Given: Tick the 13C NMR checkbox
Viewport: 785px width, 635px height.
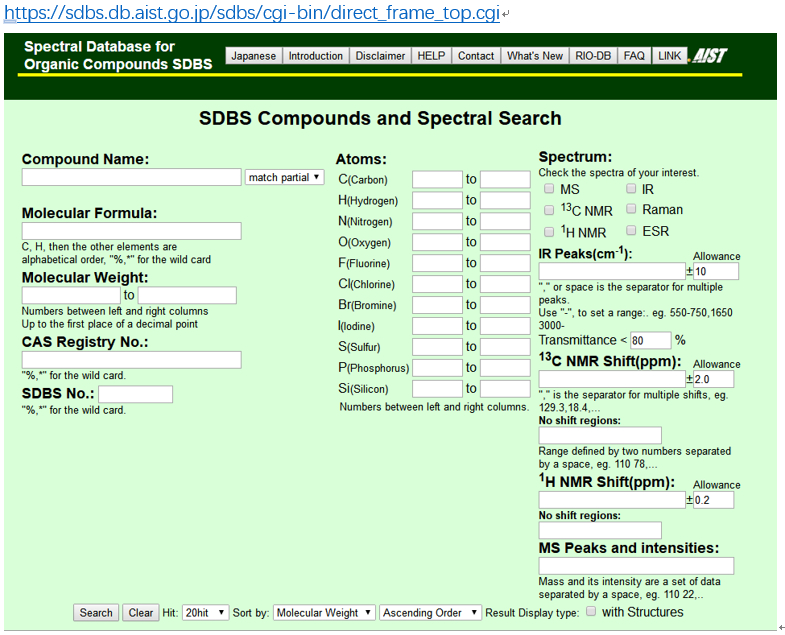Looking at the screenshot, I should click(549, 210).
